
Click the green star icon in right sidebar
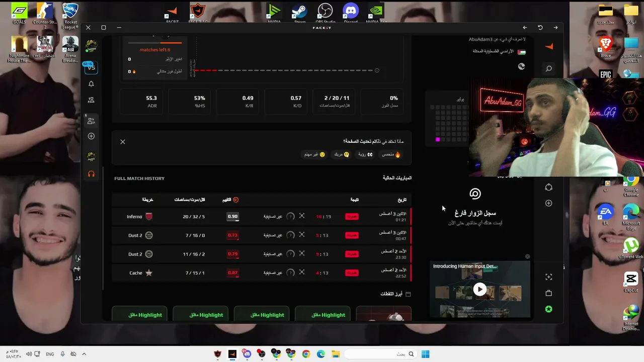tap(549, 309)
